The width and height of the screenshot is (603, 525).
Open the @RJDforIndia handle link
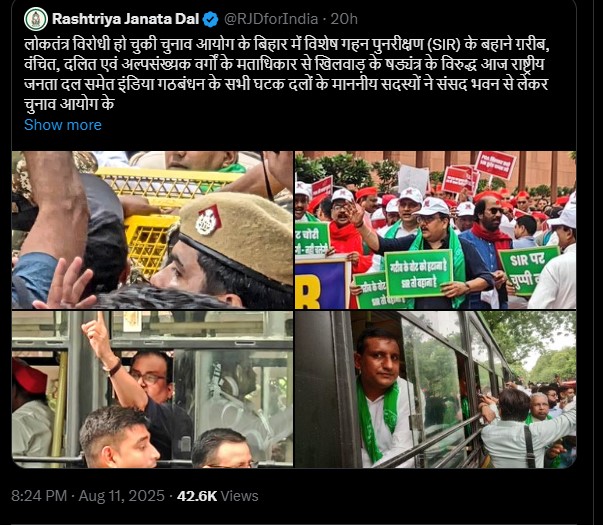pos(271,19)
